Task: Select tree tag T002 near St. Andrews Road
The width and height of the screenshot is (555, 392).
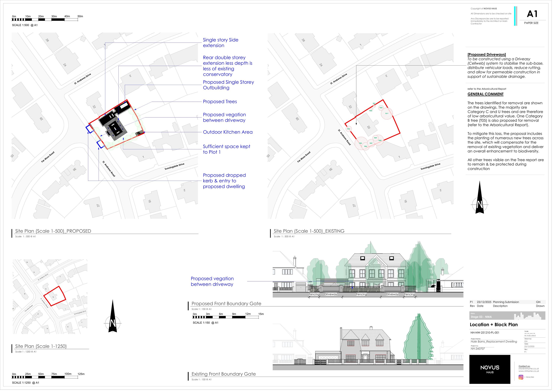Action: click(x=349, y=129)
